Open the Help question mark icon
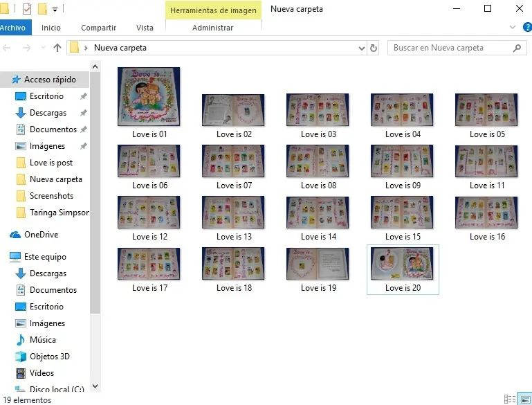This screenshot has width=532, height=405. [x=528, y=27]
